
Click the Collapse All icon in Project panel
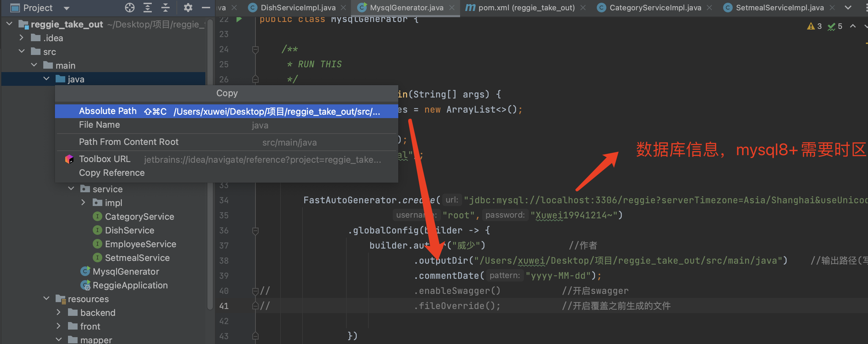tap(165, 8)
